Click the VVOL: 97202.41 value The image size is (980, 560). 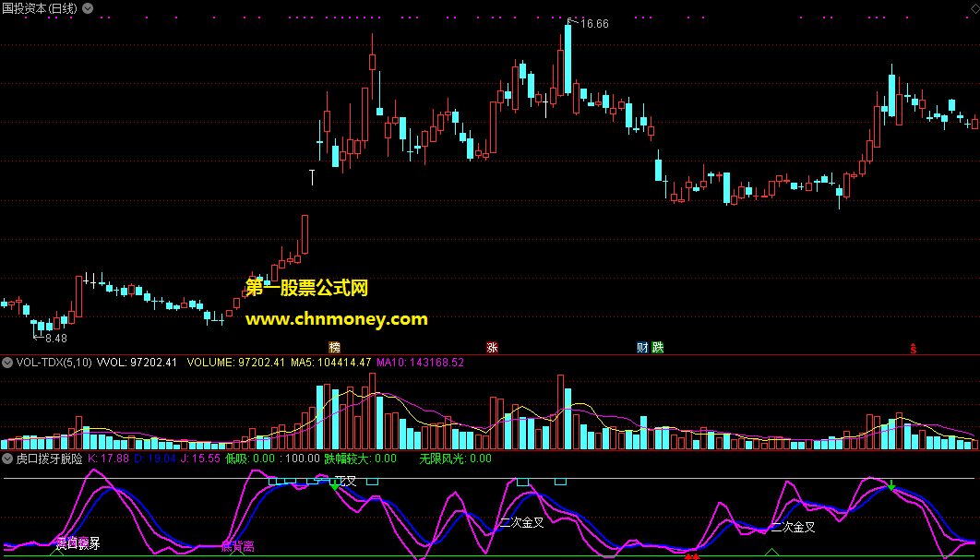tap(137, 363)
